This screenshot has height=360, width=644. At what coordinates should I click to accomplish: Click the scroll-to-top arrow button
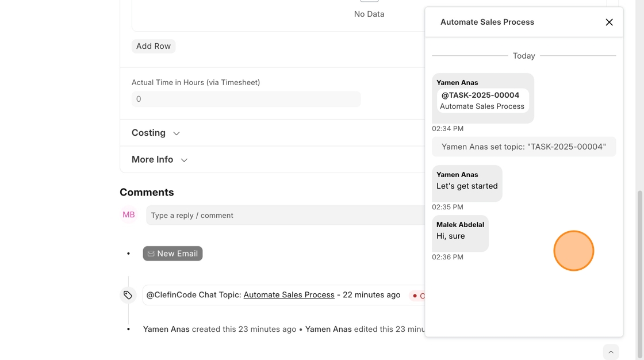coord(611,352)
